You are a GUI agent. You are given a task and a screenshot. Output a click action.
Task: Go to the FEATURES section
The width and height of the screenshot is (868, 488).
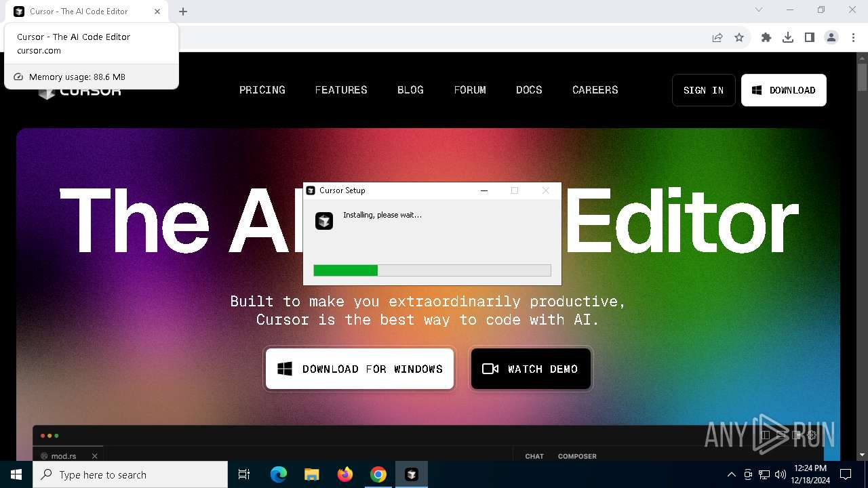(x=341, y=90)
